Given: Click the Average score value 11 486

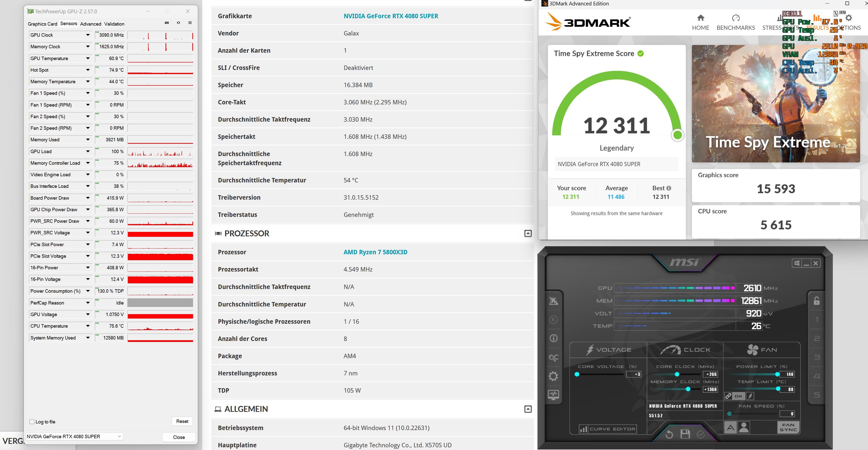Looking at the screenshot, I should pyautogui.click(x=616, y=197).
